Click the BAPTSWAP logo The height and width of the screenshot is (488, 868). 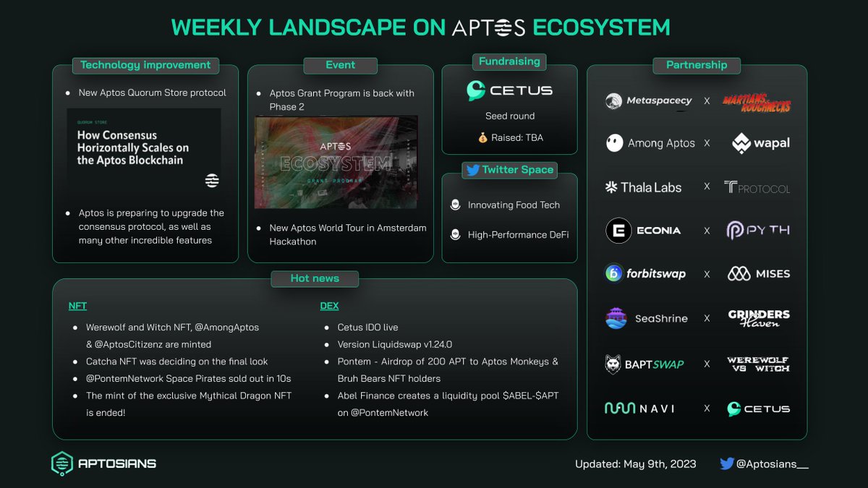pos(644,364)
